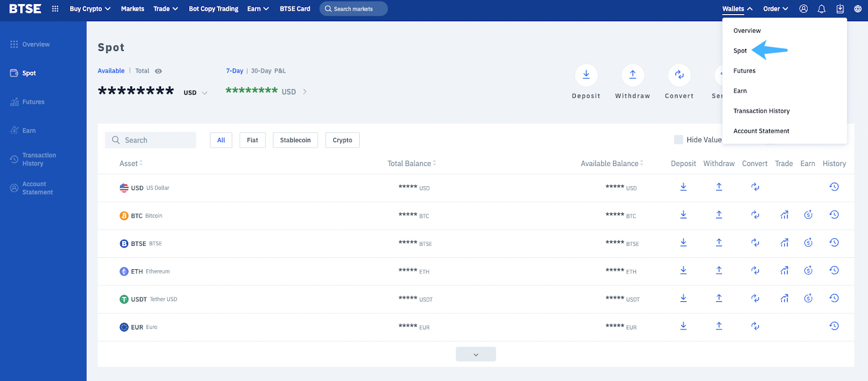Open the language globe icon

(x=858, y=9)
